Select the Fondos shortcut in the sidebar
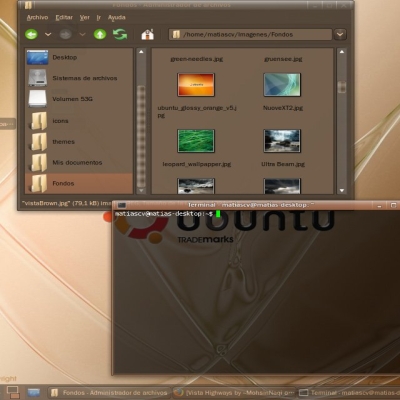This screenshot has width=400, height=400. (x=79, y=183)
